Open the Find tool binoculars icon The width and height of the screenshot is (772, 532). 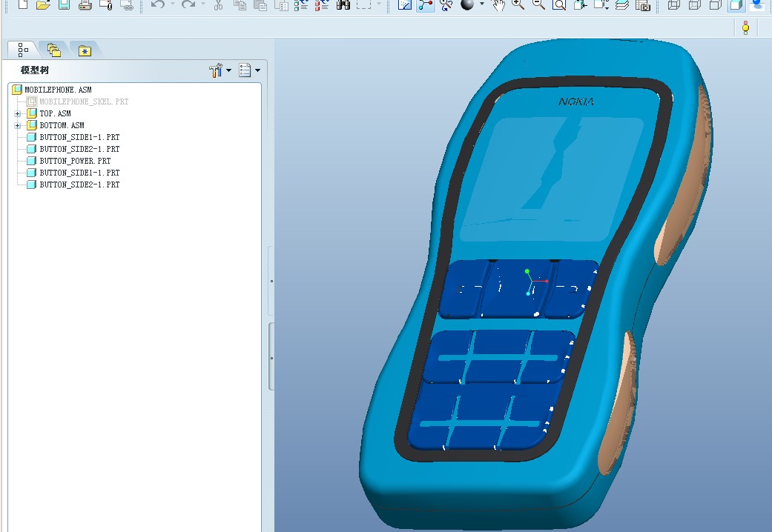tap(343, 5)
